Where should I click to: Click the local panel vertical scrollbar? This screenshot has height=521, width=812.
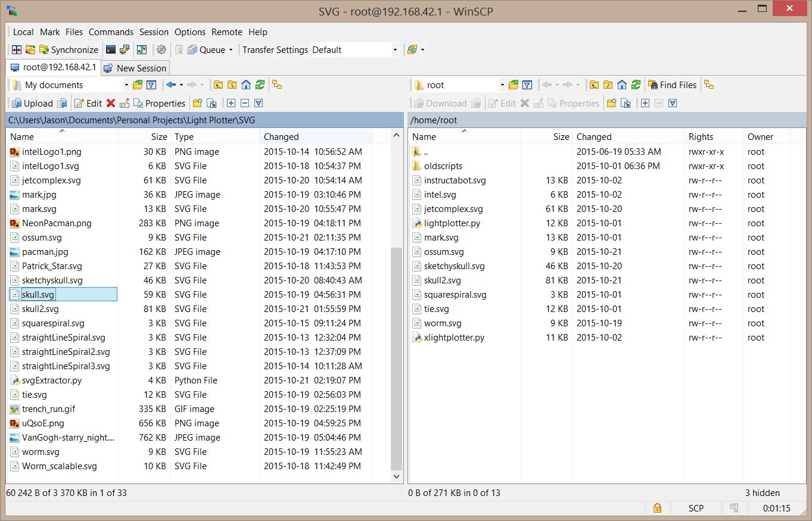pos(397,357)
